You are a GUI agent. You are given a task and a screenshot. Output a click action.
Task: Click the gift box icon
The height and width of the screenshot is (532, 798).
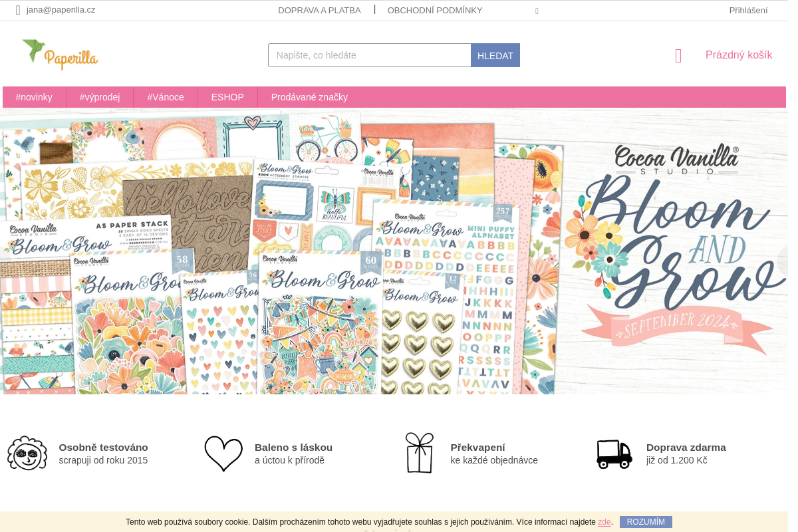(x=420, y=453)
